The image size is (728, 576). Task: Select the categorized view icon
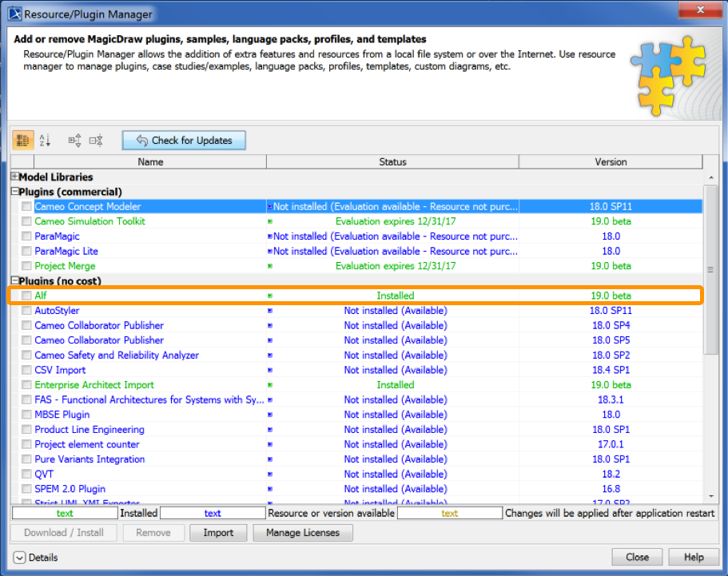pyautogui.click(x=22, y=141)
